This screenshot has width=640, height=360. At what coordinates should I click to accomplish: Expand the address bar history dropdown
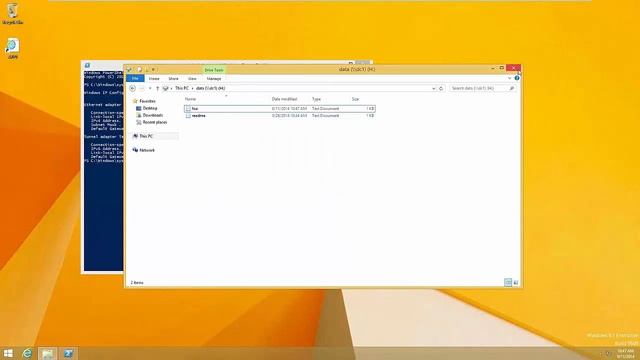(433, 88)
